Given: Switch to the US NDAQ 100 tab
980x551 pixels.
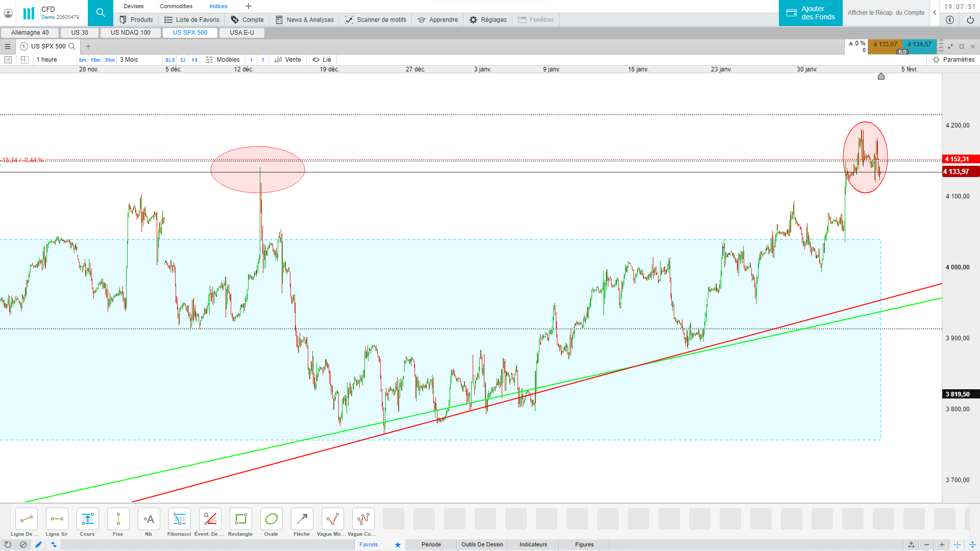Looking at the screenshot, I should point(131,33).
